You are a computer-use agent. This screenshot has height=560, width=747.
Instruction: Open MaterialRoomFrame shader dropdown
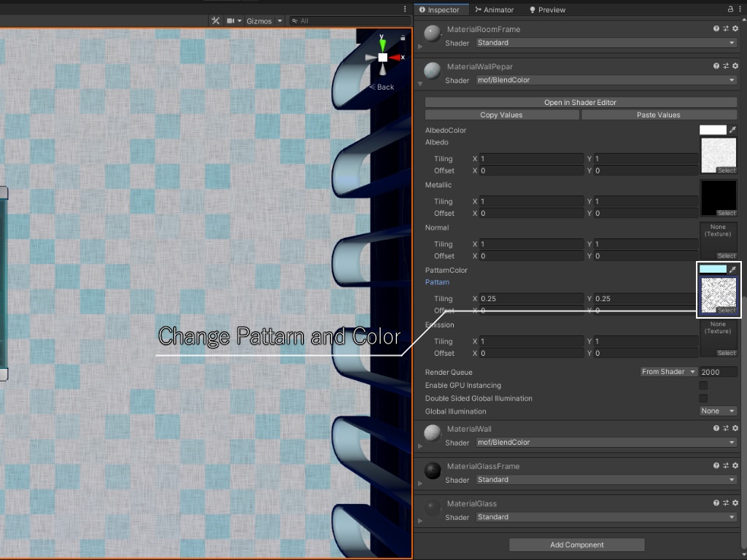coord(606,43)
